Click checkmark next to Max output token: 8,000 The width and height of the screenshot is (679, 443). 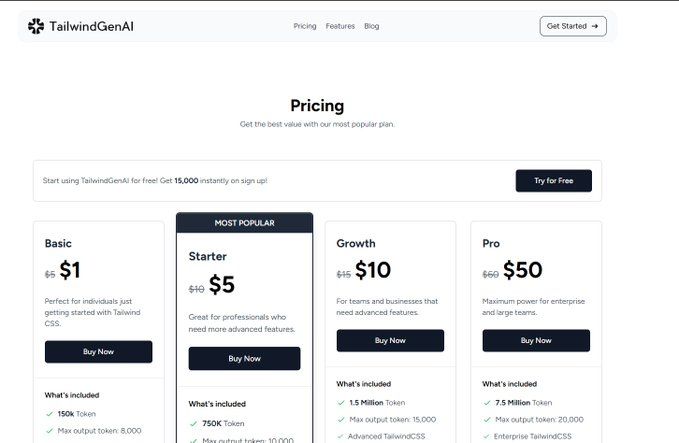click(x=49, y=431)
